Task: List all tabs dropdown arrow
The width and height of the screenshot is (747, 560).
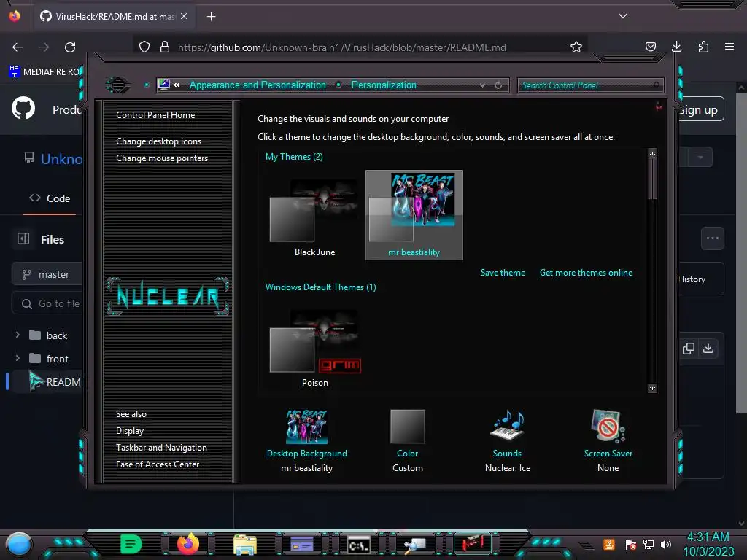Action: pos(623,16)
